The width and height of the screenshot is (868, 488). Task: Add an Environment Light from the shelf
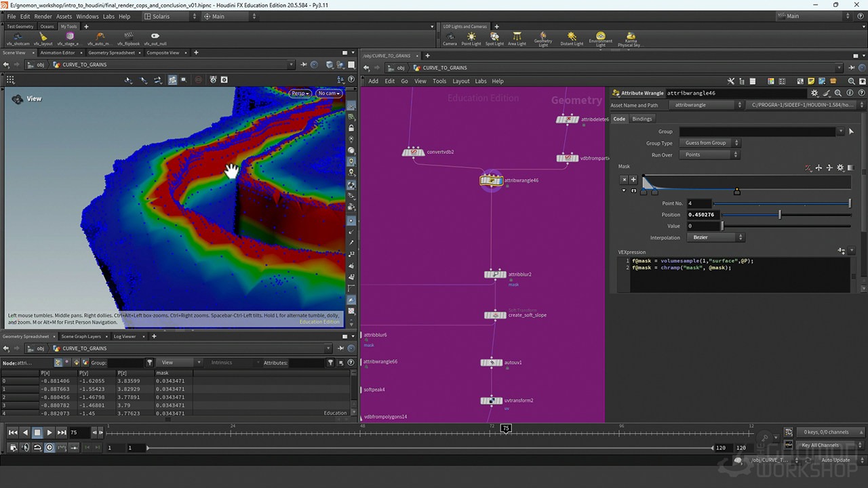(601, 37)
